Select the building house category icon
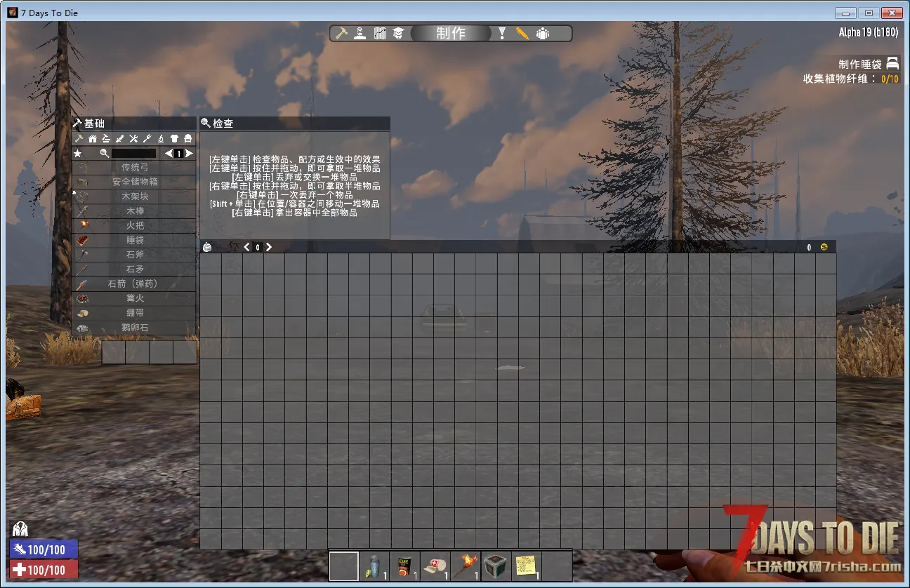The height and width of the screenshot is (588, 910). (93, 139)
